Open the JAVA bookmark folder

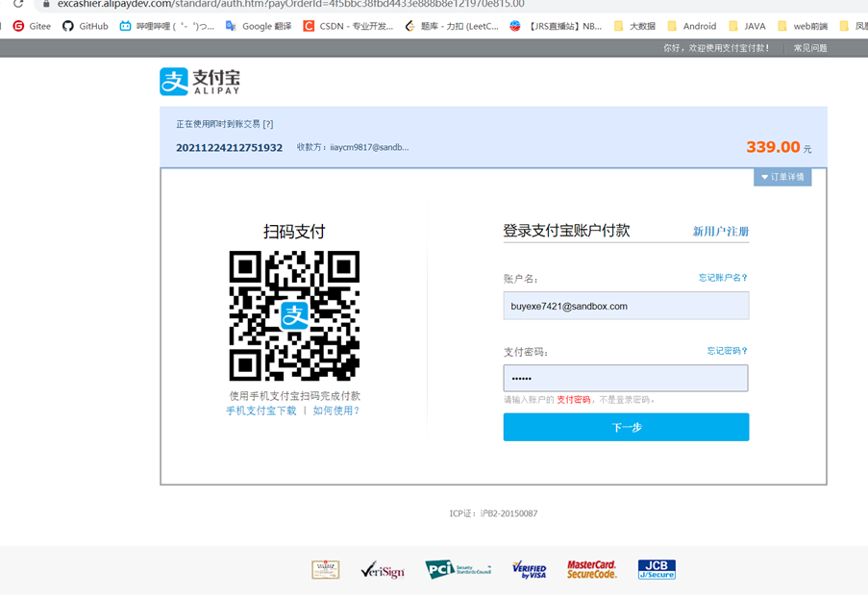tap(747, 26)
